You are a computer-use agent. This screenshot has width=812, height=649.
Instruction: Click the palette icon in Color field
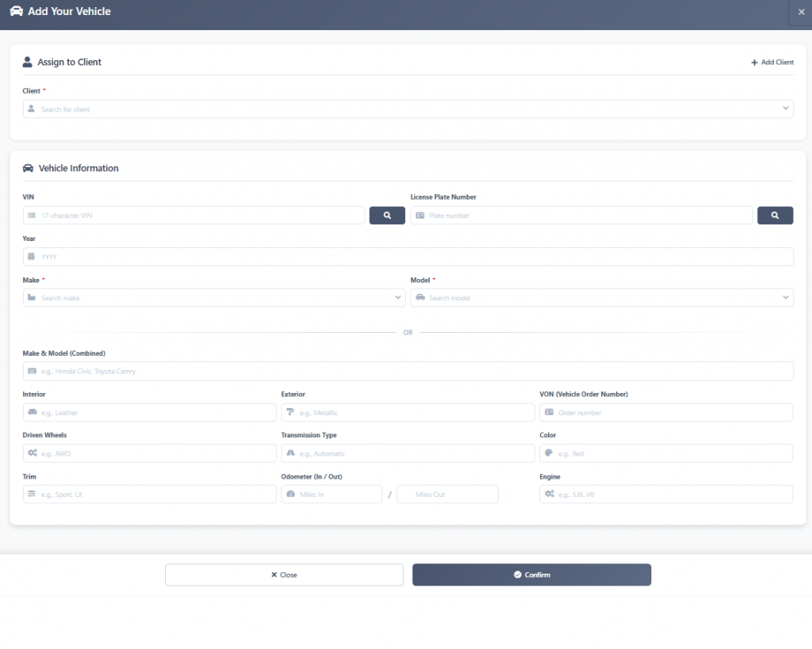pyautogui.click(x=549, y=453)
